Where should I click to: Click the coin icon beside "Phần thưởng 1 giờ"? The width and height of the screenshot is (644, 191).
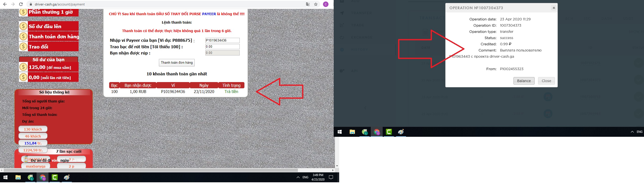pos(23,12)
